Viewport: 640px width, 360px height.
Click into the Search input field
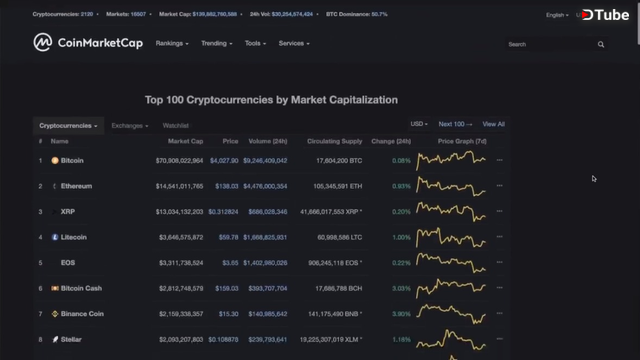(550, 44)
